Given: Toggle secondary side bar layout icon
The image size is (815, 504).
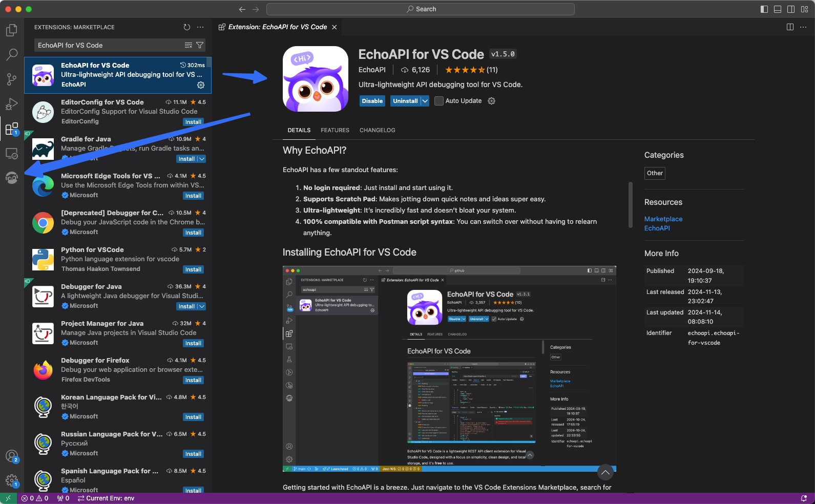Looking at the screenshot, I should (791, 9).
